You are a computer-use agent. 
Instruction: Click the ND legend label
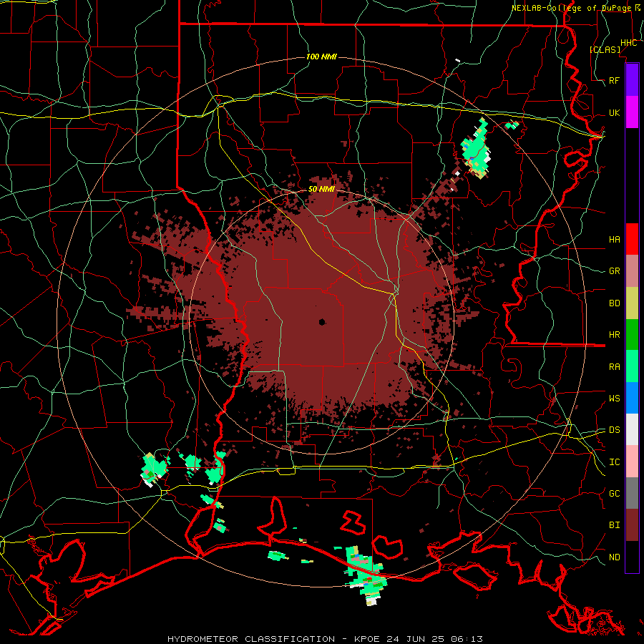click(614, 557)
